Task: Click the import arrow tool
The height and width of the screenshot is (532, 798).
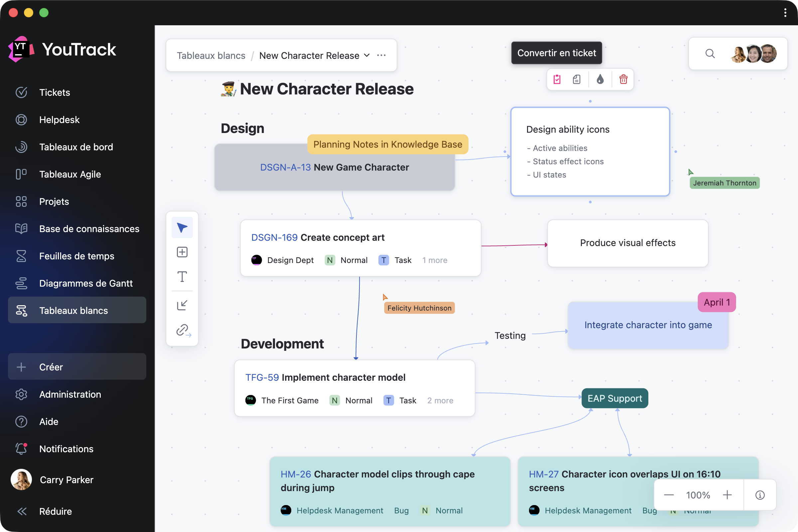Action: coord(182,305)
